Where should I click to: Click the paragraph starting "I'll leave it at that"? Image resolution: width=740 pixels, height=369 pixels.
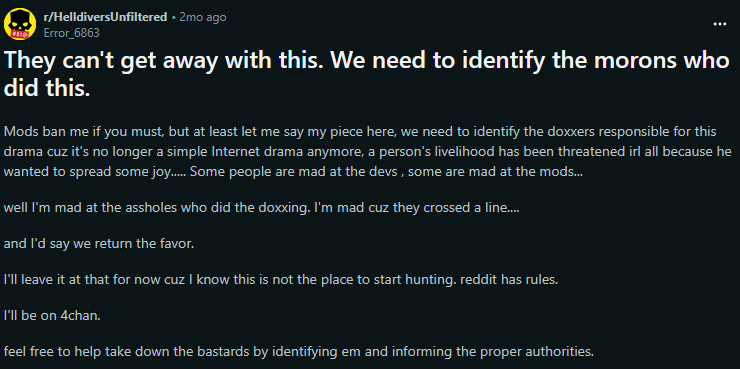(281, 280)
